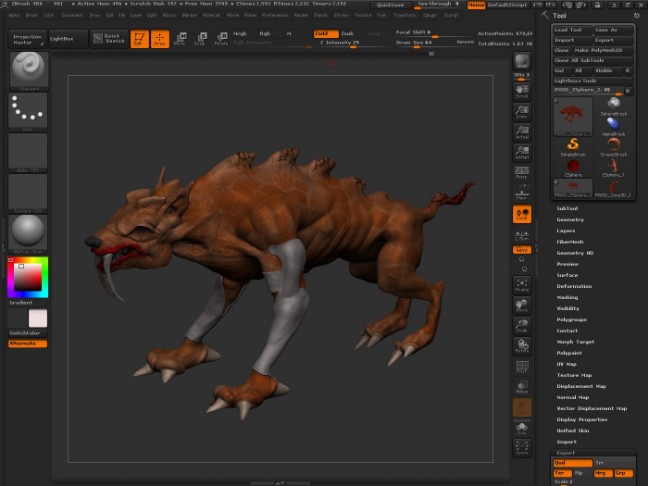Click the Solo mode icon
The width and height of the screenshot is (648, 486).
pyautogui.click(x=522, y=429)
